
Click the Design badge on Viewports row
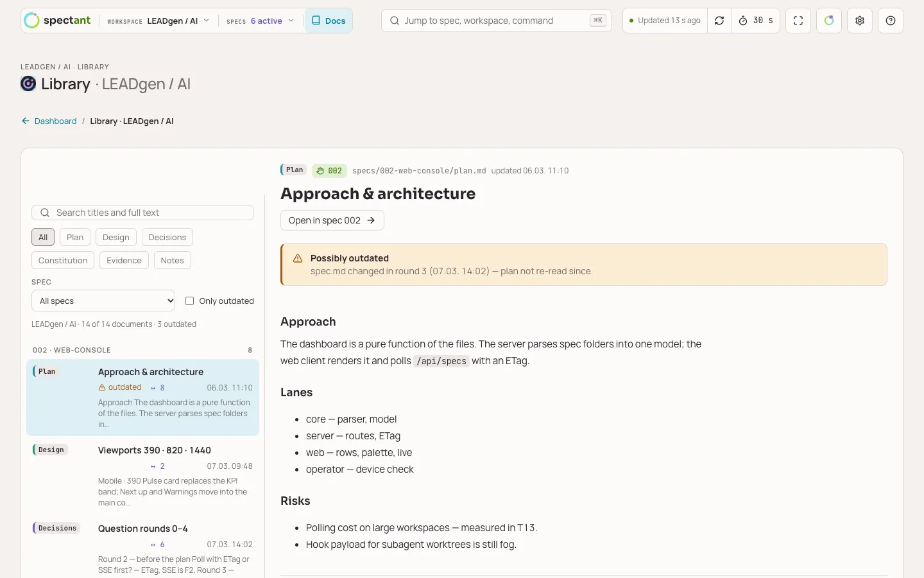pos(51,450)
